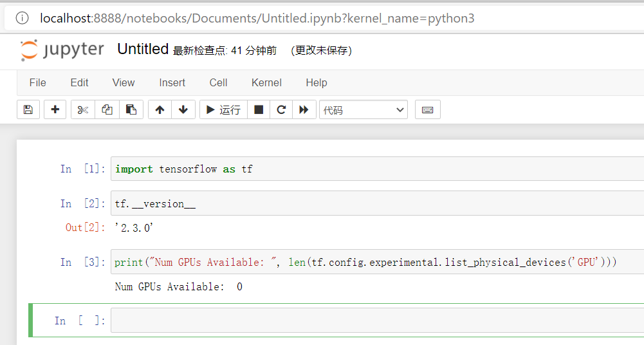Screen dimensions: 644x345
Task: Select the import tensorflow code cell
Action: (x=378, y=169)
